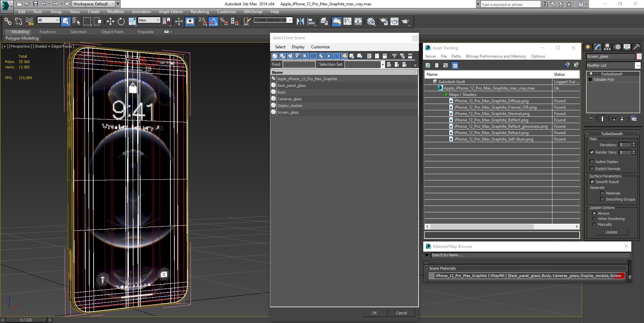644x323 pixels.
Task: Click OK in Select From Scene
Action: click(x=374, y=313)
